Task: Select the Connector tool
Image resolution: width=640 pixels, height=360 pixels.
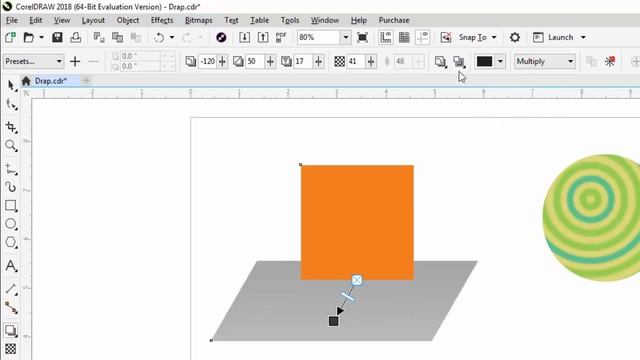Action: [x=11, y=307]
